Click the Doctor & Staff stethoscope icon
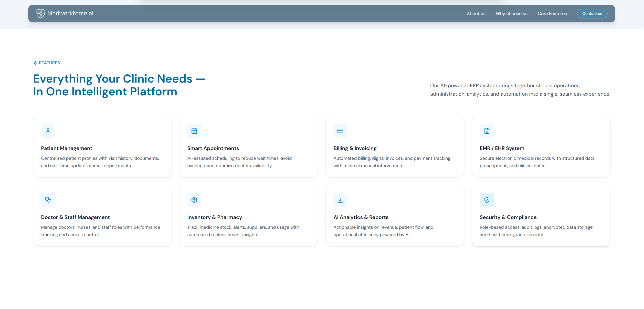644x309 pixels. (x=48, y=200)
